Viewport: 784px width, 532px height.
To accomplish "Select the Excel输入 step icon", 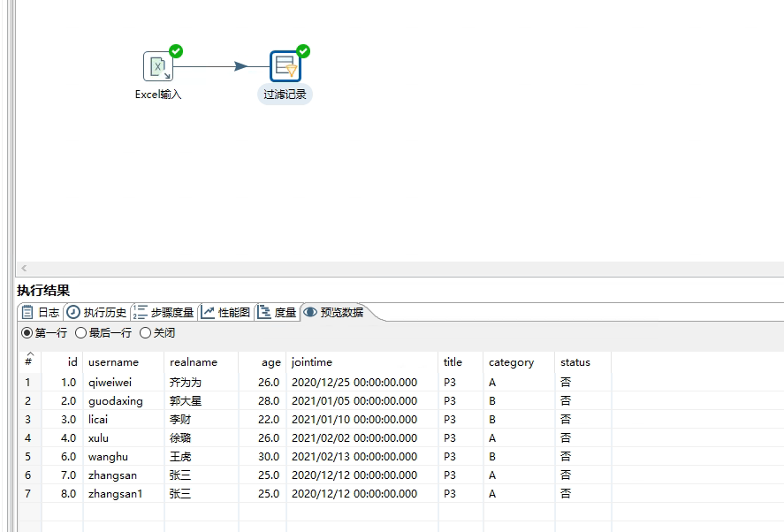I will point(158,66).
